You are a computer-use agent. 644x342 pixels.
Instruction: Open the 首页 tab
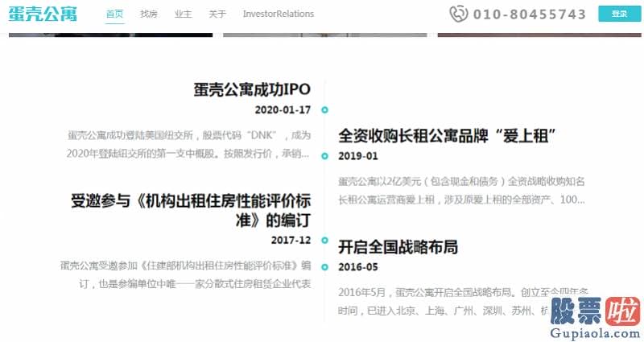[x=114, y=14]
